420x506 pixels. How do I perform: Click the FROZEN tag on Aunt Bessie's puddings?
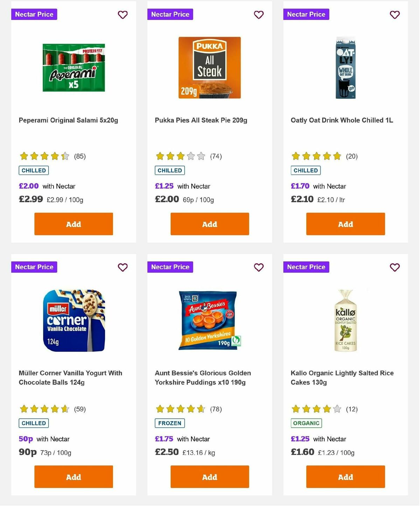170,423
